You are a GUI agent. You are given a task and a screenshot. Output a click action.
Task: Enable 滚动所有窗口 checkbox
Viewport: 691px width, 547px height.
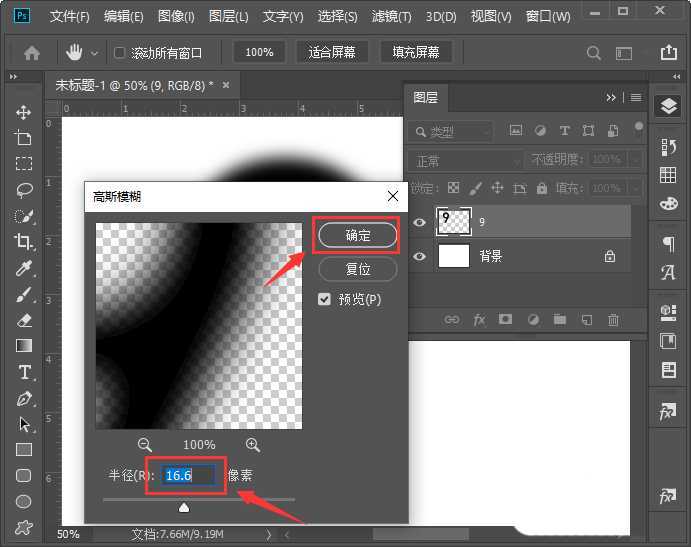[120, 53]
